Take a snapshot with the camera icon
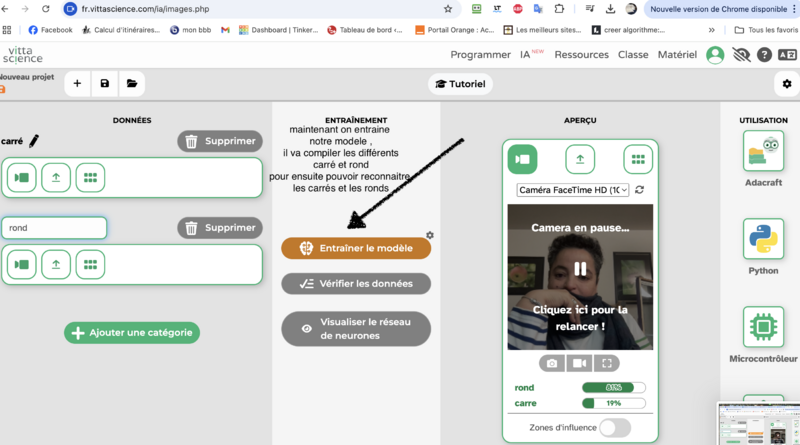This screenshot has width=800, height=445. click(551, 363)
